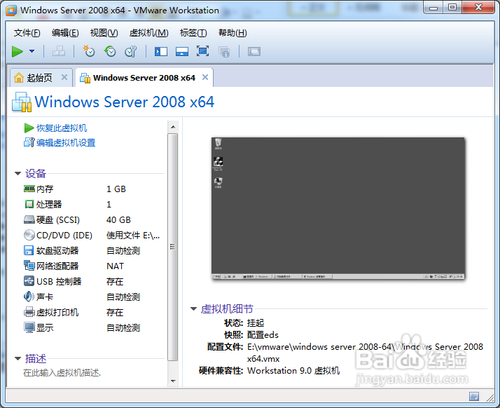Click the speaker icon beside 声卡
Image resolution: width=500 pixels, height=408 pixels.
click(29, 296)
